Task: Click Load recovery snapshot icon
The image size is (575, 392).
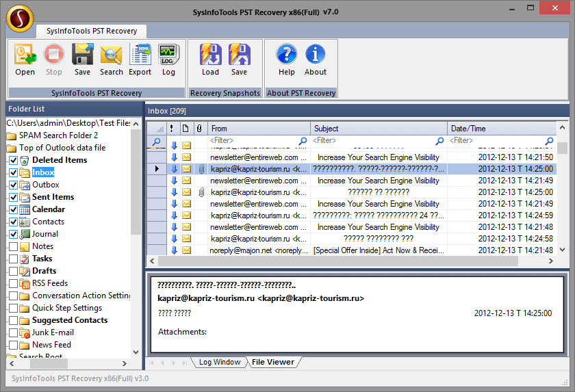Action: tap(210, 60)
